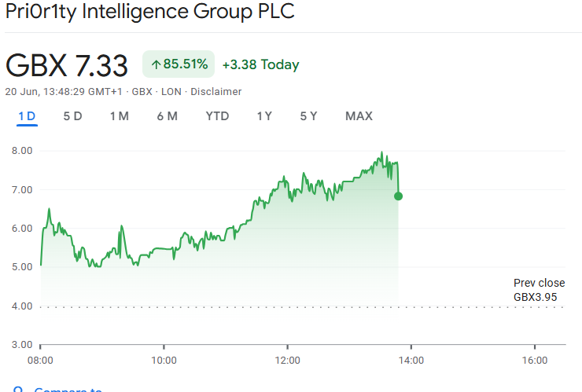Select the YTD range tab
The height and width of the screenshot is (392, 582).
click(217, 116)
